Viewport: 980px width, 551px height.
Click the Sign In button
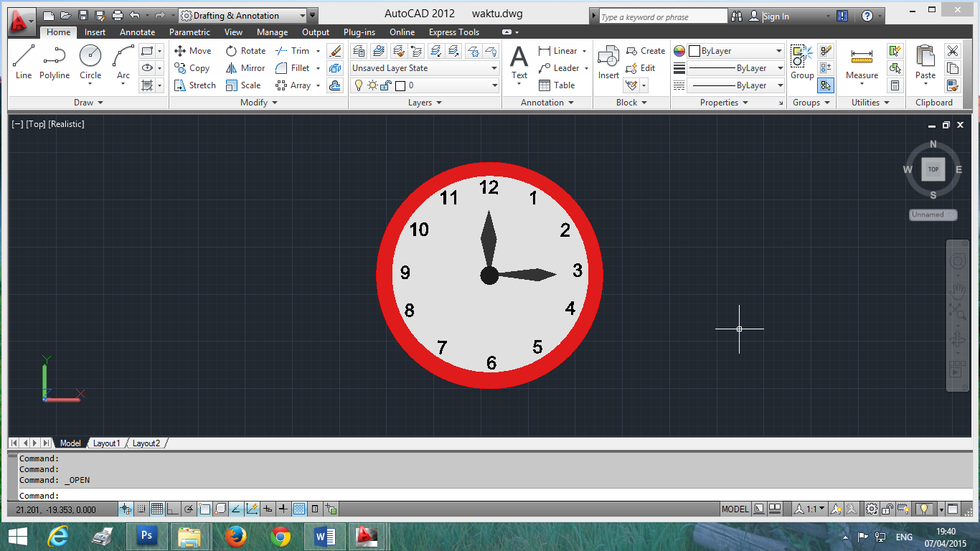[776, 16]
